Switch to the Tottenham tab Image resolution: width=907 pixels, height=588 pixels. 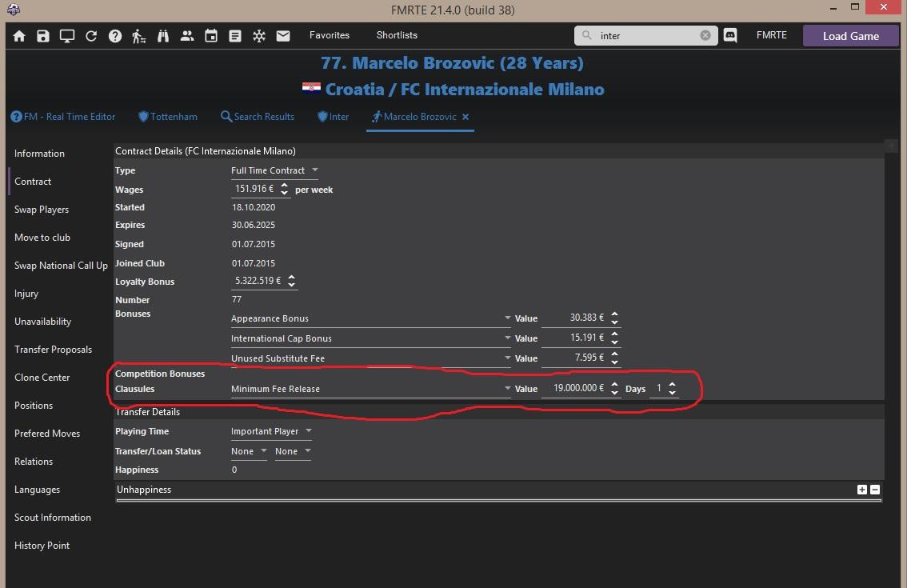pyautogui.click(x=167, y=117)
